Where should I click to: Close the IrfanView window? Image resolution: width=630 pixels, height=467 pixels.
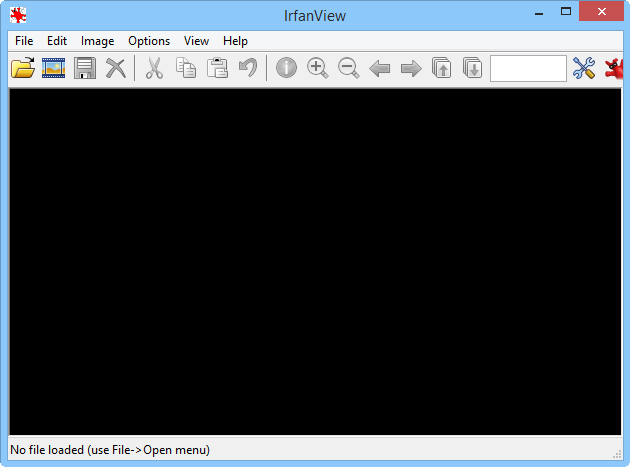[601, 12]
